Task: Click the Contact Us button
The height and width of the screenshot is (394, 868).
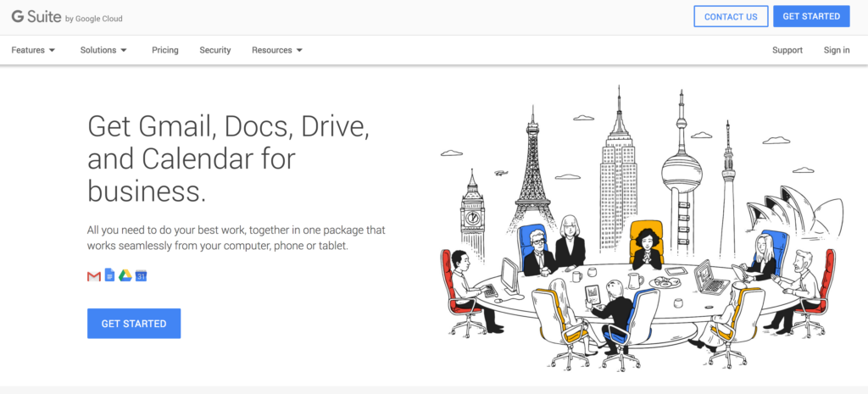Action: (731, 17)
